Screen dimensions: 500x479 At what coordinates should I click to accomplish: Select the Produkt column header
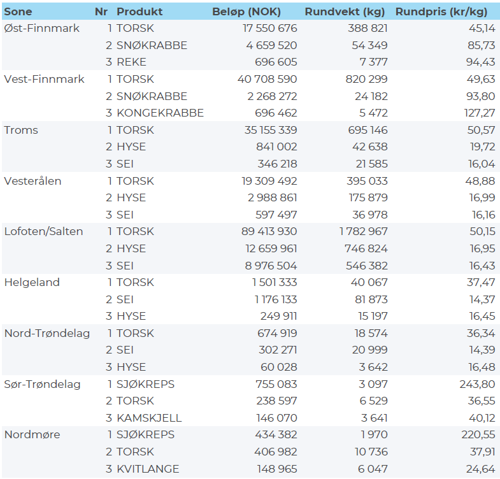139,12
